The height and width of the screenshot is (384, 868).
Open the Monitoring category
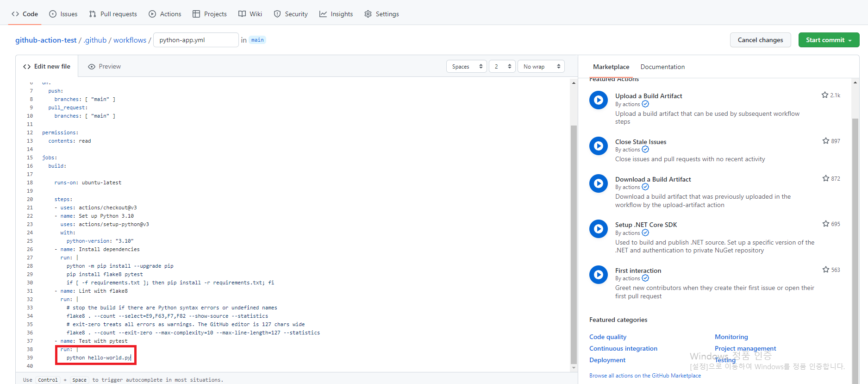[x=731, y=337]
